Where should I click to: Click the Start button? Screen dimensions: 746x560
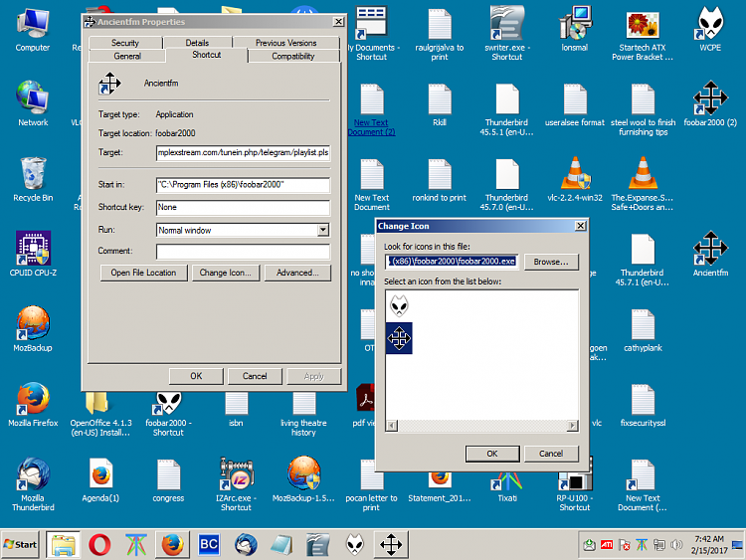(21, 544)
